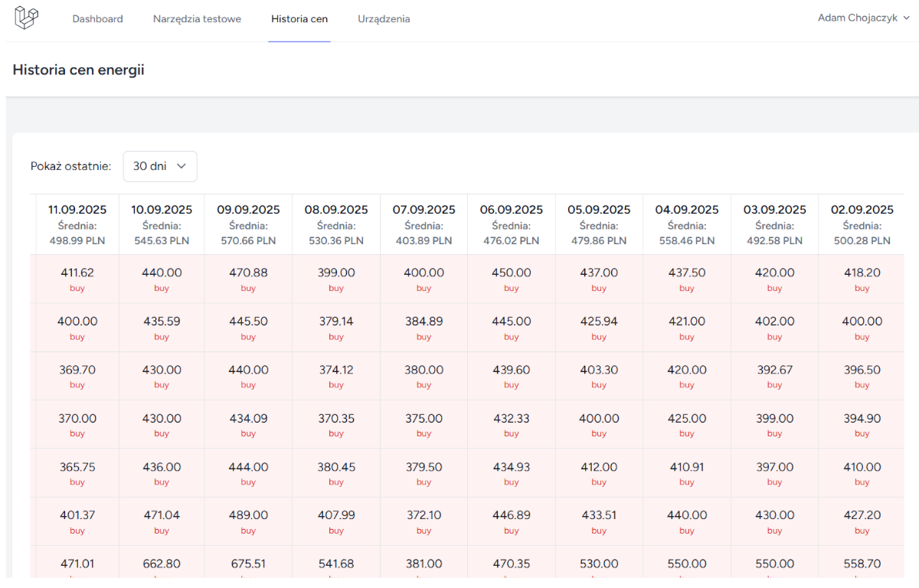Click the 434.09 price cell

pyautogui.click(x=248, y=425)
